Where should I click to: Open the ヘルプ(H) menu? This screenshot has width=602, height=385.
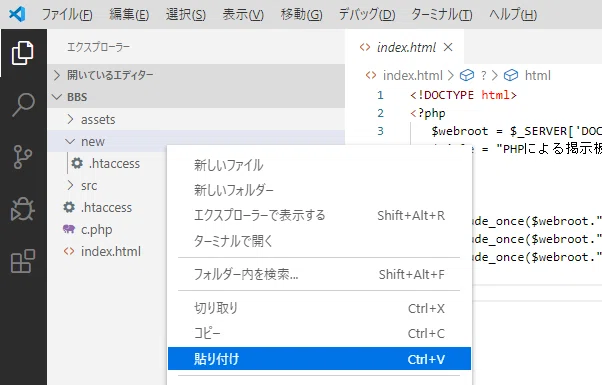[x=513, y=15]
